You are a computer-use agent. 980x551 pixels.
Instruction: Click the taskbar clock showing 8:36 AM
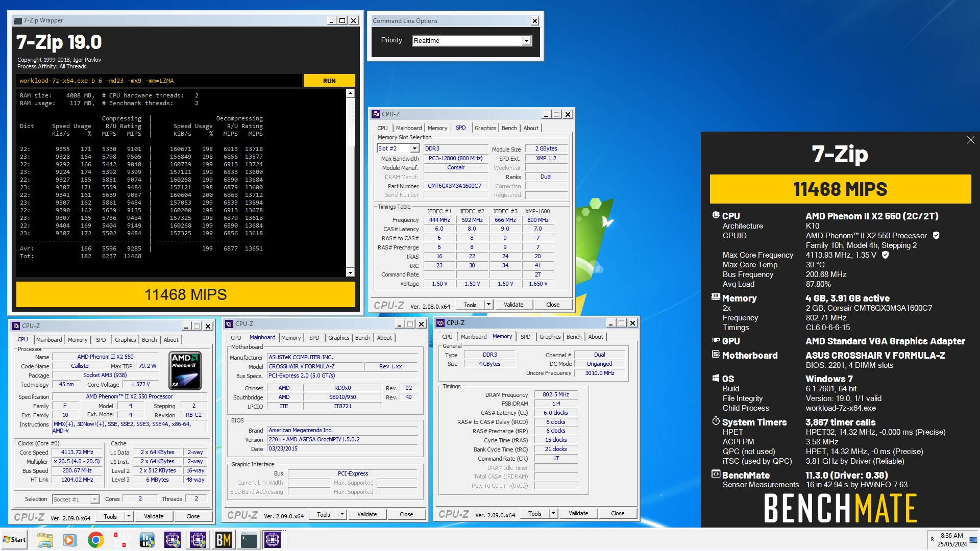coord(952,540)
